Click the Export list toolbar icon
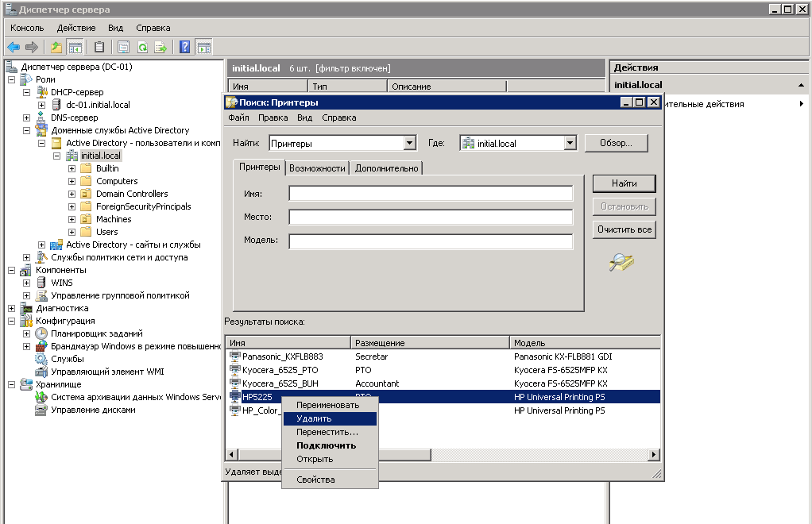 click(x=161, y=48)
